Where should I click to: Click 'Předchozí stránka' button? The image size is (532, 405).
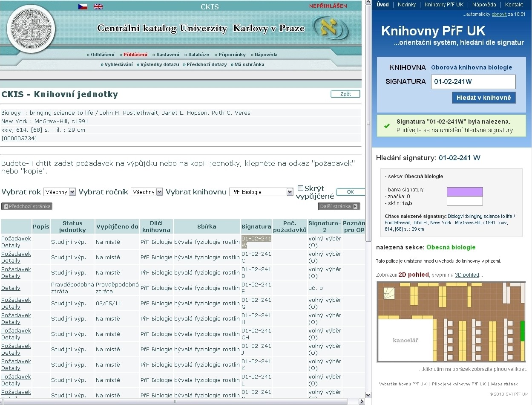click(x=27, y=206)
